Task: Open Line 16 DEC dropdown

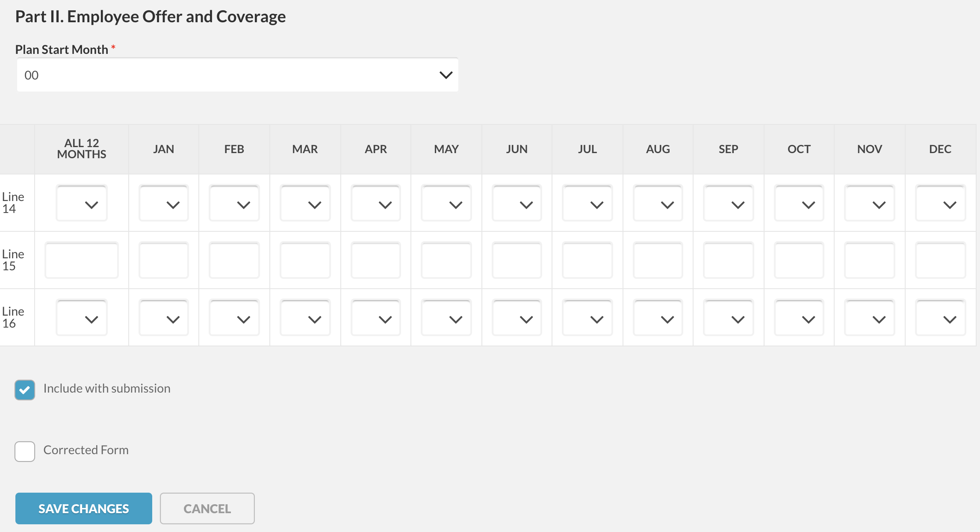Action: point(940,317)
